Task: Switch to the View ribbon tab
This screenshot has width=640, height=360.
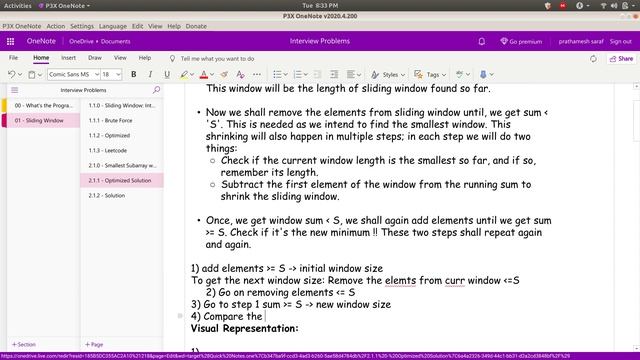Action: 120,58
